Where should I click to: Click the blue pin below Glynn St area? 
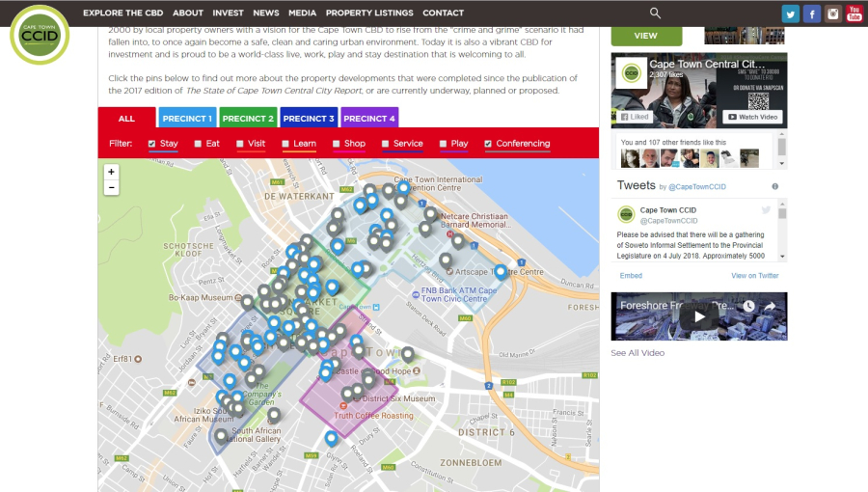331,438
